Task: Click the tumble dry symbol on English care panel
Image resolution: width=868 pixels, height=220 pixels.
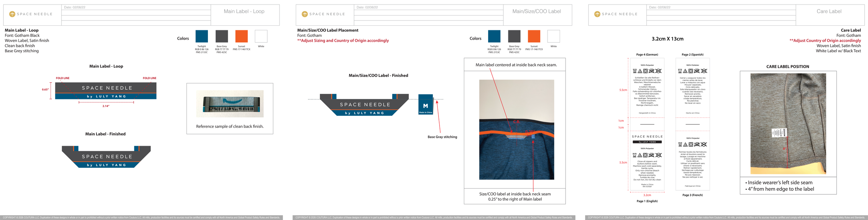Action: point(645,155)
